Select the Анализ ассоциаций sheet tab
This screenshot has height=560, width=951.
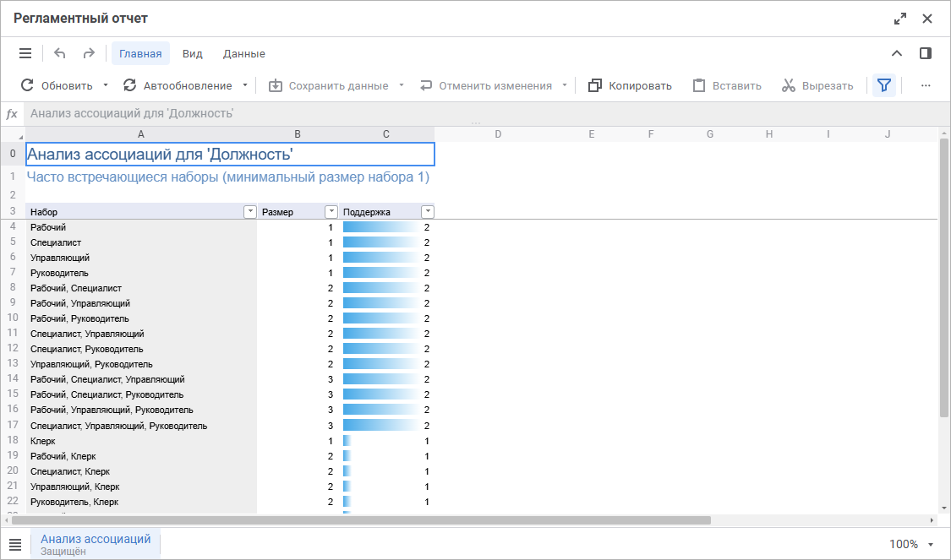pyautogui.click(x=96, y=544)
